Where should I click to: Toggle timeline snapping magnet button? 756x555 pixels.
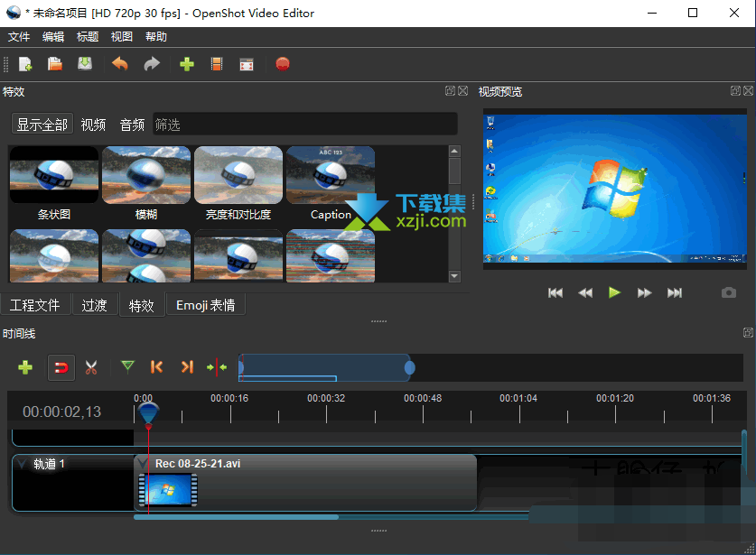coord(61,368)
